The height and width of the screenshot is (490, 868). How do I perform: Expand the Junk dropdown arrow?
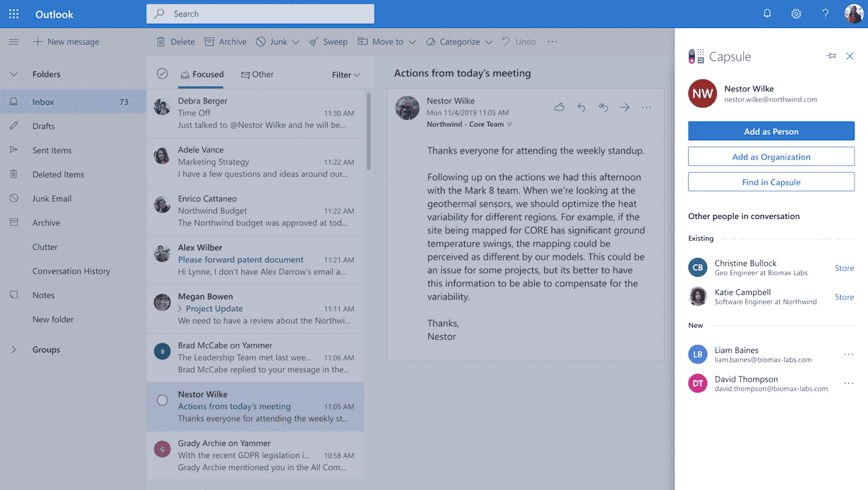click(295, 42)
